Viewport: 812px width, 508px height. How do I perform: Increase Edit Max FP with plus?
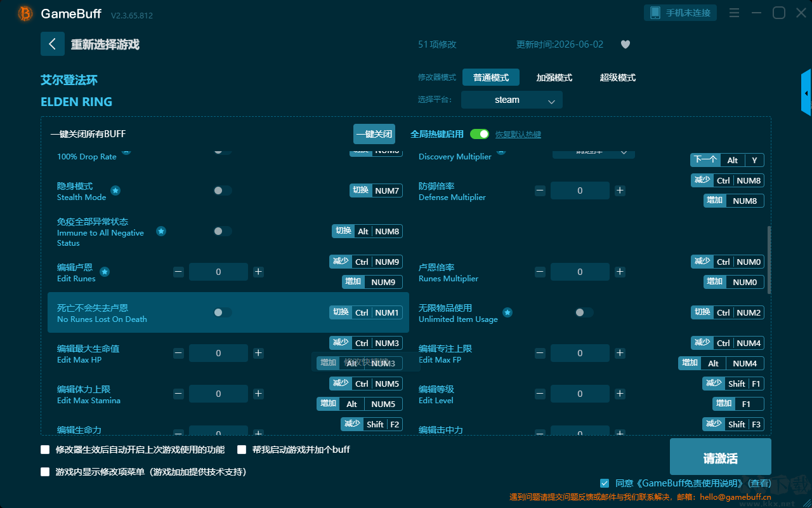(x=620, y=353)
